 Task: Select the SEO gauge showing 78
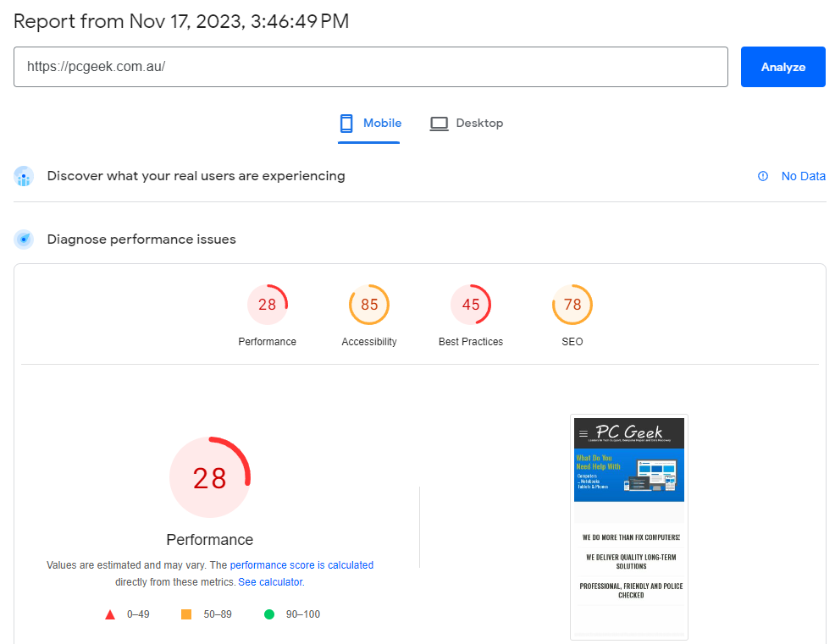572,305
